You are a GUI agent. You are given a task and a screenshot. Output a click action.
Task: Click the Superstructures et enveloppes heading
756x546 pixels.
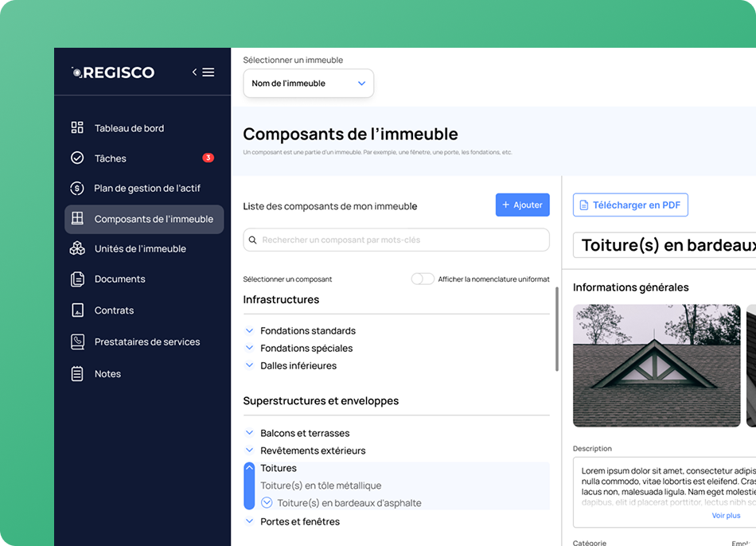321,401
